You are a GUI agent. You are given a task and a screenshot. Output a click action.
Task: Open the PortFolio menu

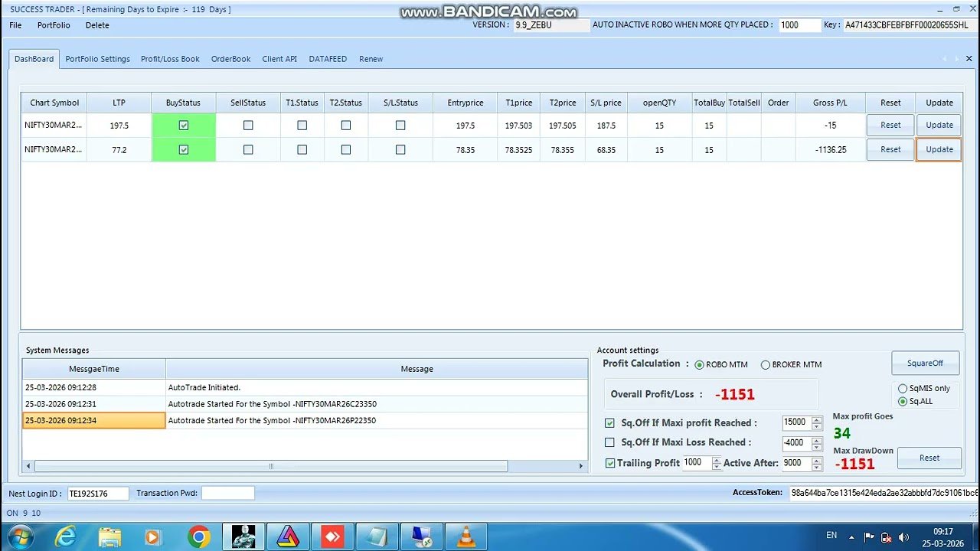coord(54,25)
